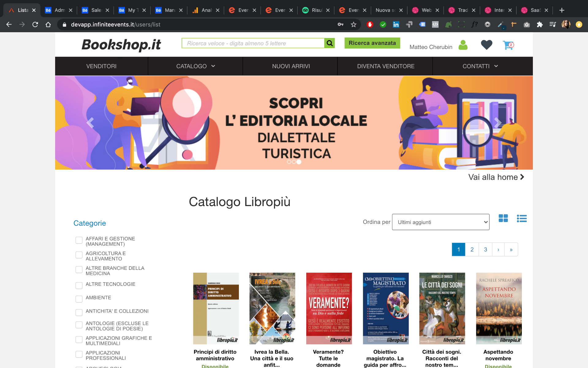Open browser home page button
This screenshot has width=588, height=368.
[48, 25]
